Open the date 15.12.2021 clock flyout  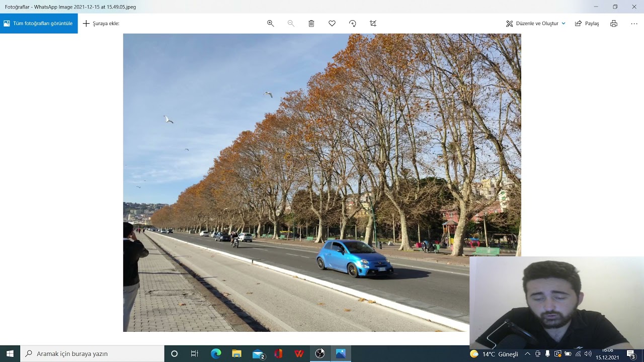(x=607, y=354)
